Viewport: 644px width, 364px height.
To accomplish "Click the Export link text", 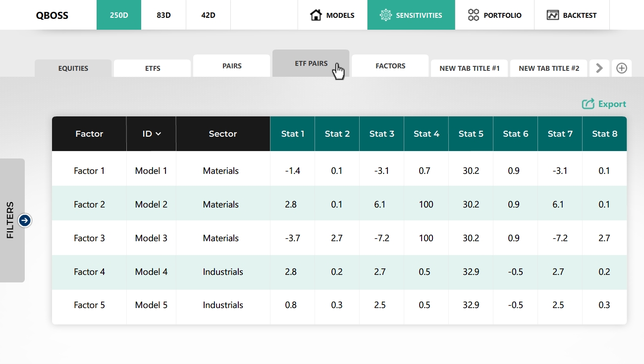I will point(612,104).
